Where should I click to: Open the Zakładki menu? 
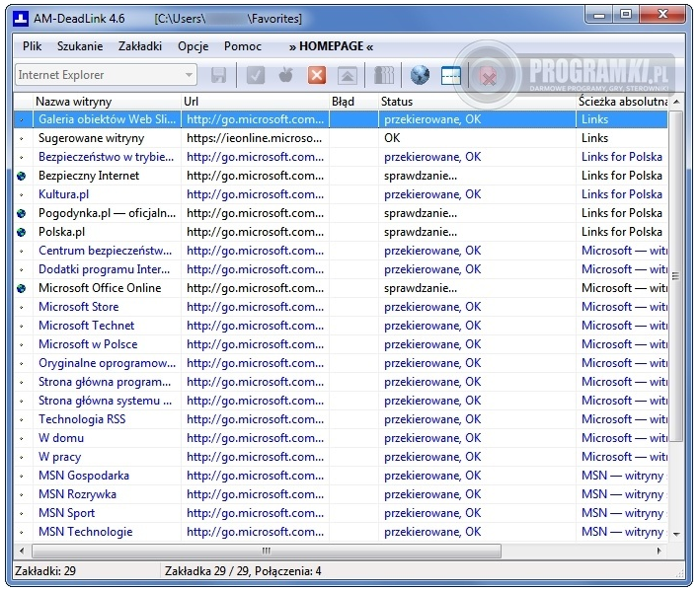point(140,46)
